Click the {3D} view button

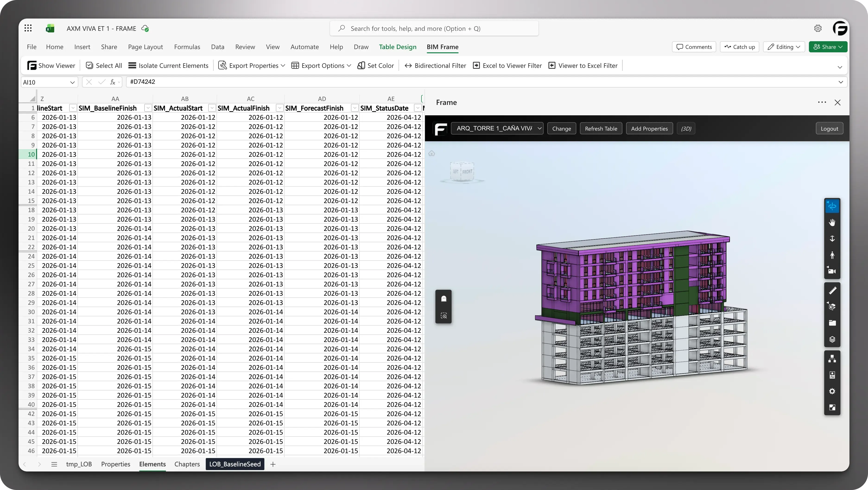point(686,128)
